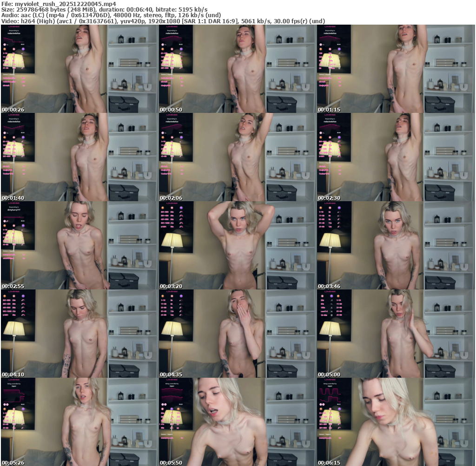Click the frame timestamped 00:05:00
The width and height of the screenshot is (476, 466).
(395, 334)
